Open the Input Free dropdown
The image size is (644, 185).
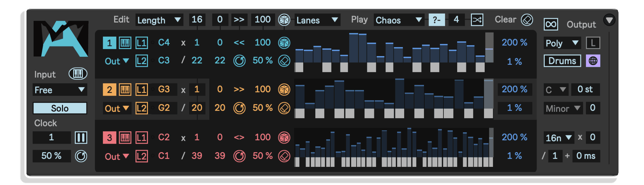point(60,90)
